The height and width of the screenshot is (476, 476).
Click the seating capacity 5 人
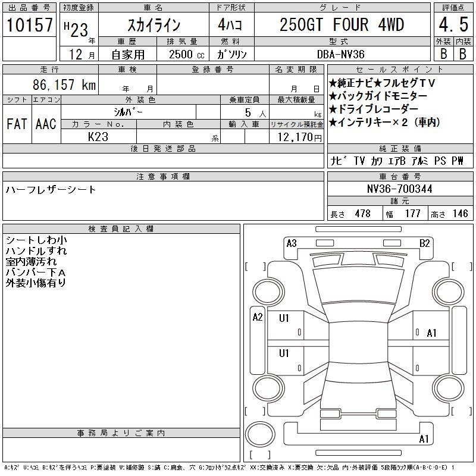click(255, 113)
